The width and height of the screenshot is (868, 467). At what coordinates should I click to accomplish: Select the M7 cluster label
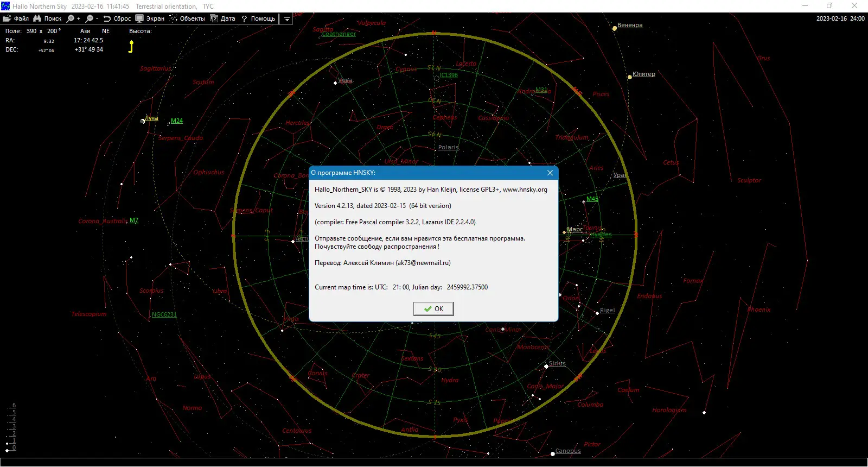134,220
